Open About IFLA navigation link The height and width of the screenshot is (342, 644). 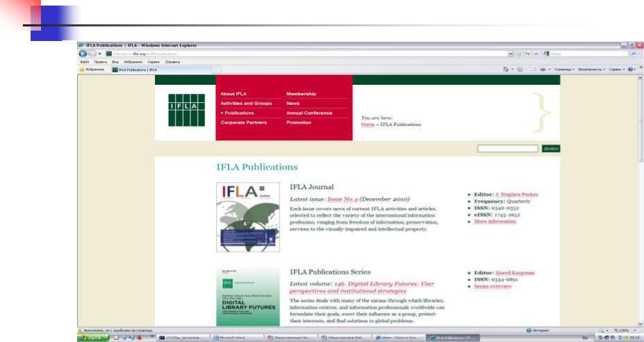coord(233,94)
